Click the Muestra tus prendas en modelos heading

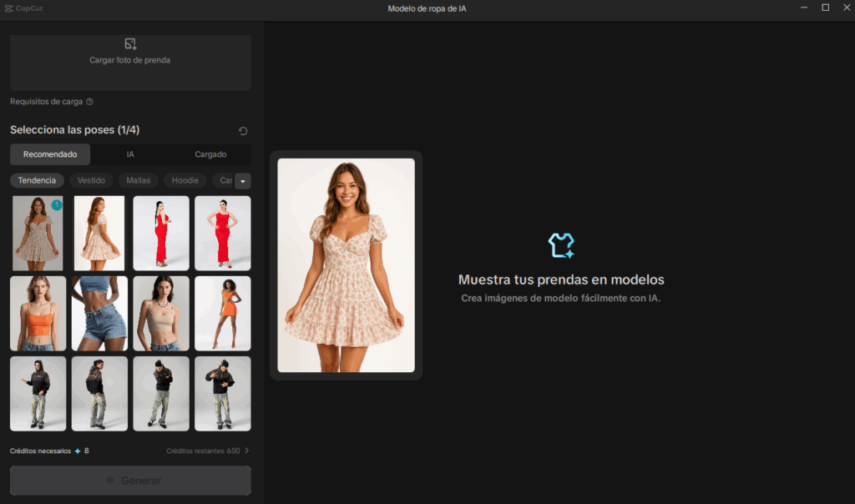pyautogui.click(x=561, y=280)
